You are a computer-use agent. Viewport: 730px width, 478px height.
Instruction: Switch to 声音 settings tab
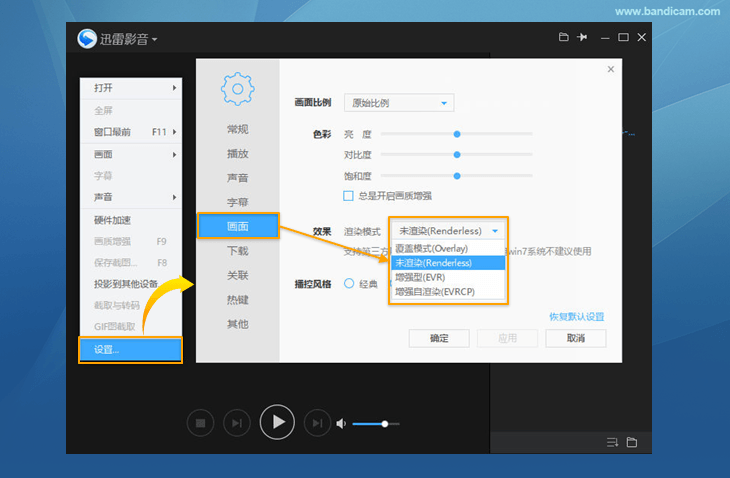pos(237,178)
